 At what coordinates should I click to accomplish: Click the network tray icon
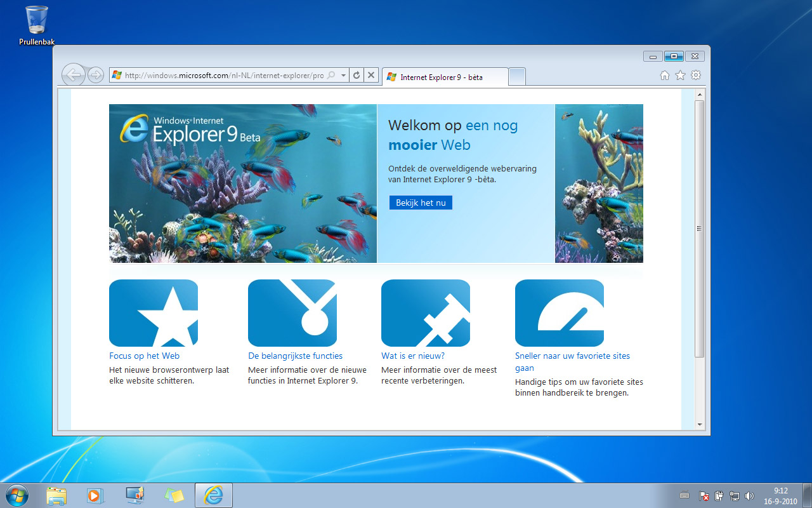click(x=735, y=496)
